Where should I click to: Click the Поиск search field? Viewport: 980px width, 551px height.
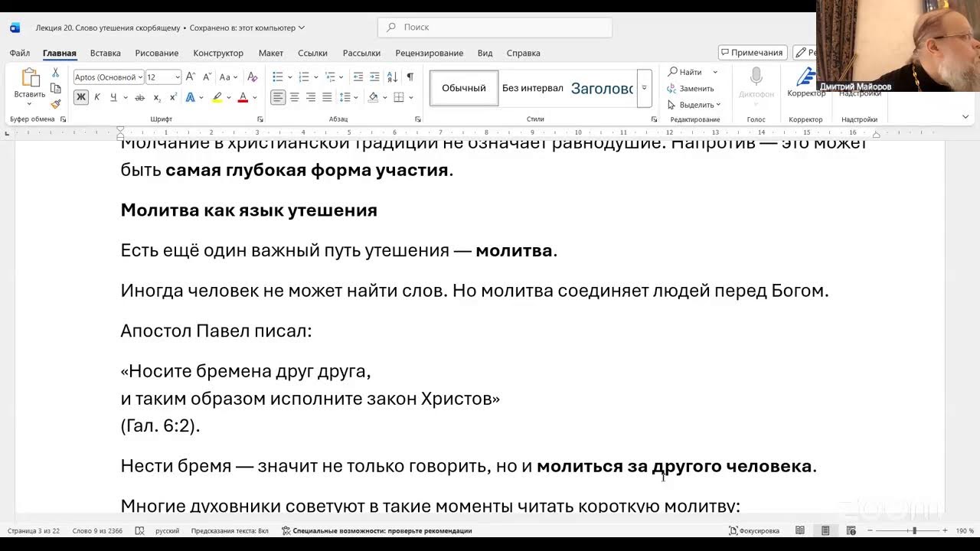click(495, 27)
